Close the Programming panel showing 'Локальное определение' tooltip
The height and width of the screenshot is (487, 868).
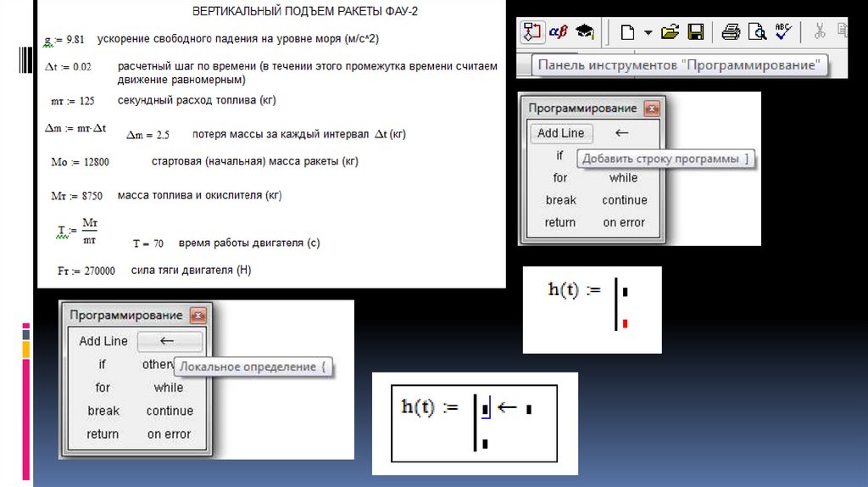coord(198,316)
